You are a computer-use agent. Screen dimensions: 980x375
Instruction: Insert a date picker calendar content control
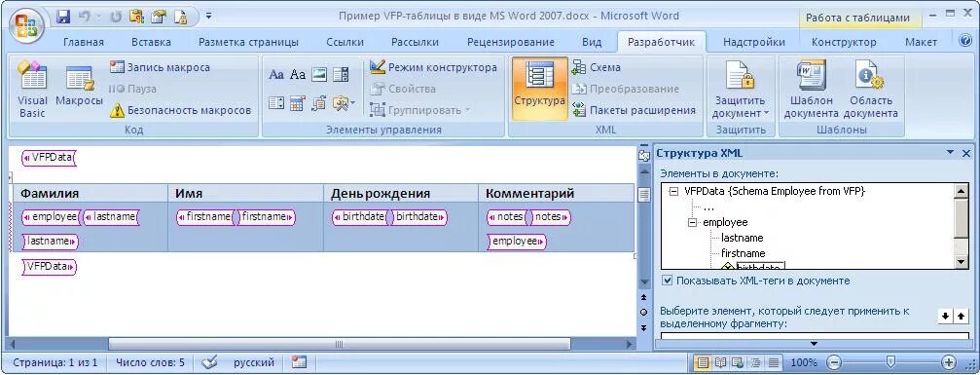[298, 102]
